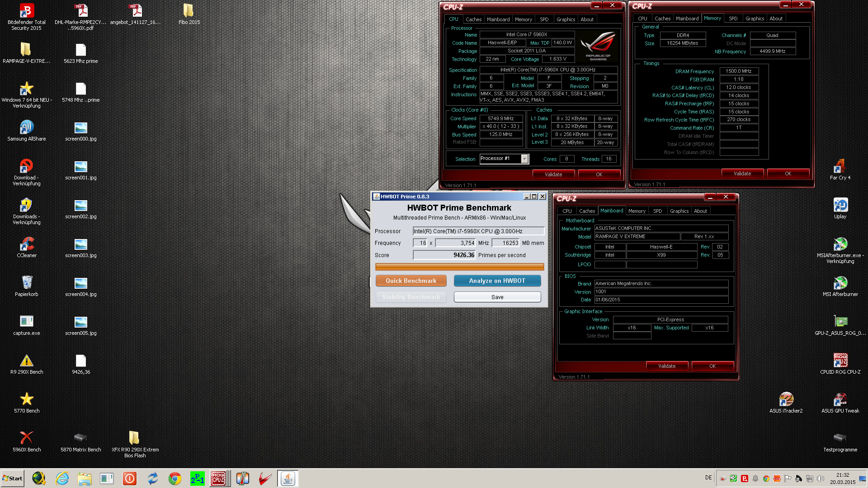Click Validate in the Mainboard CPU-Z window
868x488 pixels.
667,366
